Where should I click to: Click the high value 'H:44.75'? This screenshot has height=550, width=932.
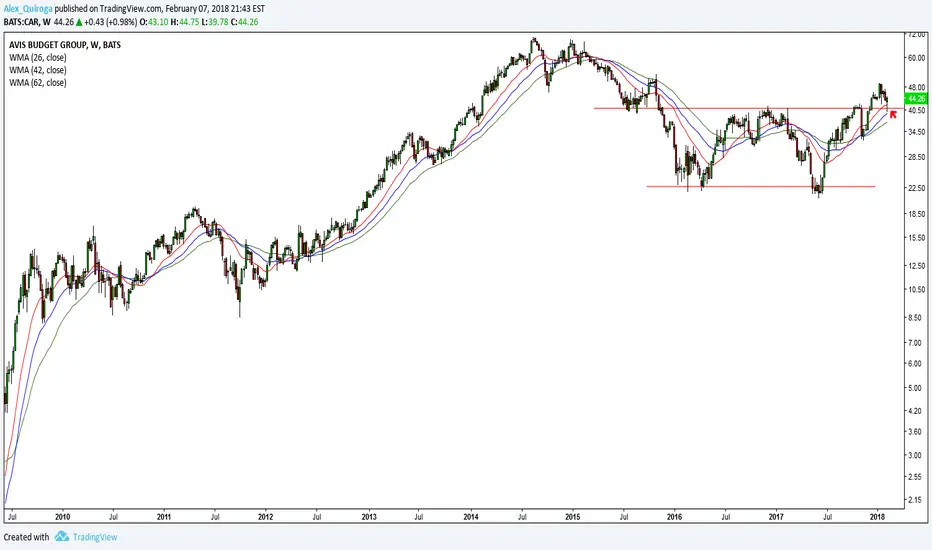click(184, 22)
